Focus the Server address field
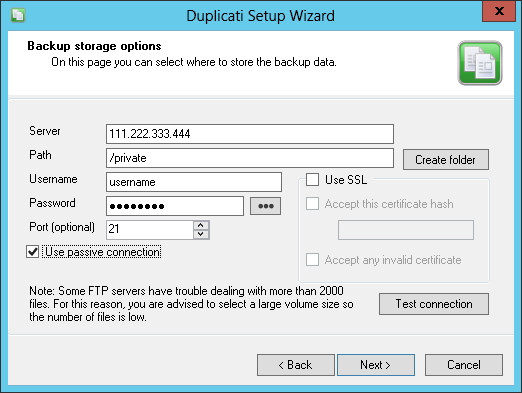The image size is (522, 393). tap(250, 134)
